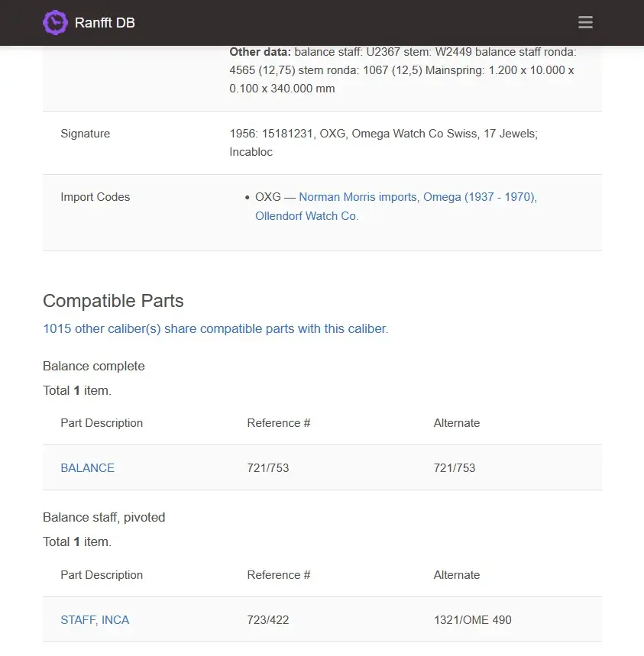Click Alternate header in Balance staff table
Screen dimensions: 644x656
click(457, 575)
